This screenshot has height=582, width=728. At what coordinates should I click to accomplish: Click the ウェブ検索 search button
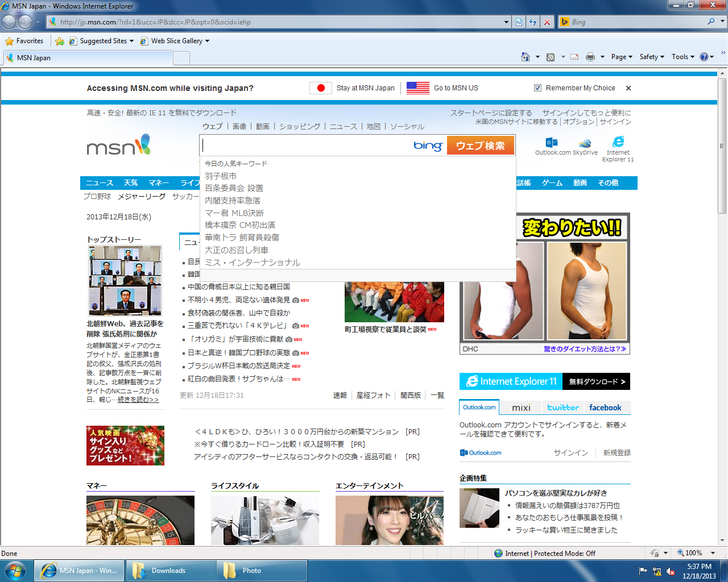pyautogui.click(x=481, y=145)
